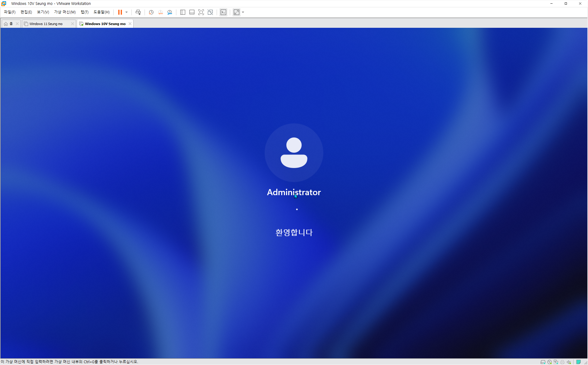
Task: Toggle the library sidebar panel
Action: [183, 12]
